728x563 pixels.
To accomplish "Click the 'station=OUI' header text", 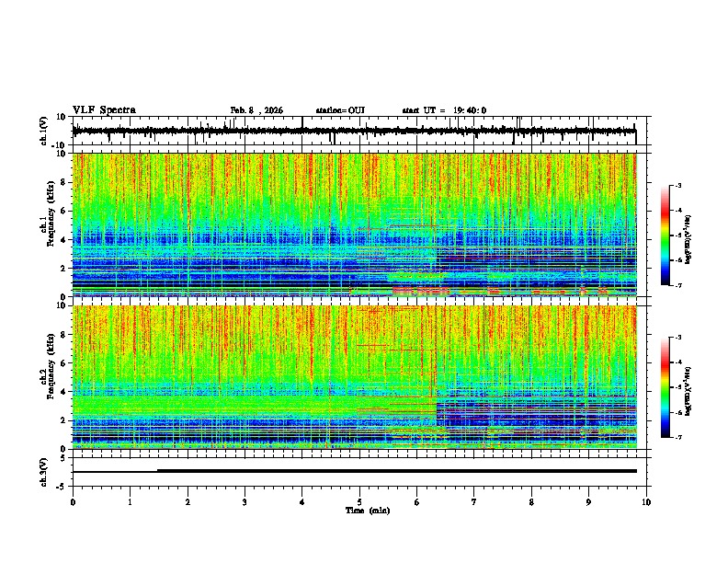I will (340, 110).
